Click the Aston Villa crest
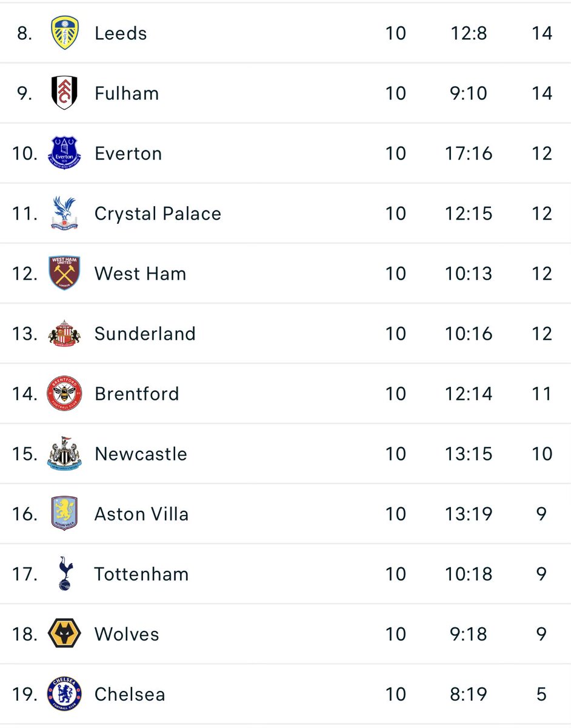 pyautogui.click(x=64, y=513)
